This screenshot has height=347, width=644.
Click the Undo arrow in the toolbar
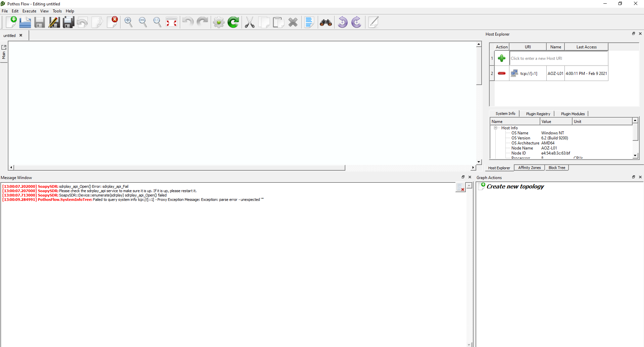pyautogui.click(x=188, y=22)
